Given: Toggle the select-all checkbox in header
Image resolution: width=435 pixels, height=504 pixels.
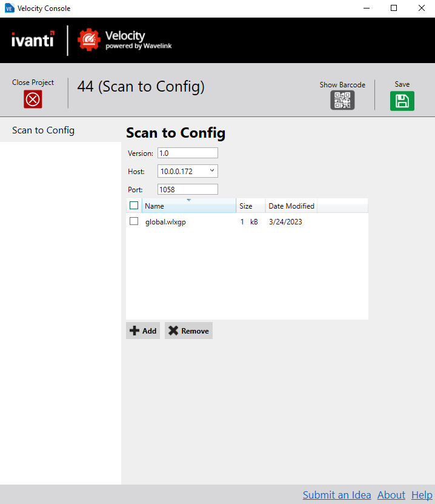Looking at the screenshot, I should [x=134, y=206].
